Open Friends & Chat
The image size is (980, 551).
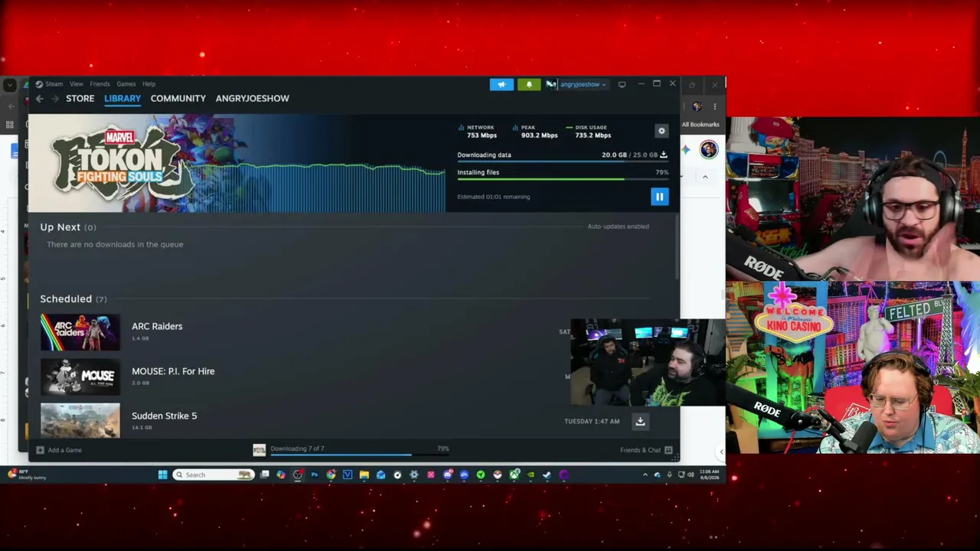(646, 450)
